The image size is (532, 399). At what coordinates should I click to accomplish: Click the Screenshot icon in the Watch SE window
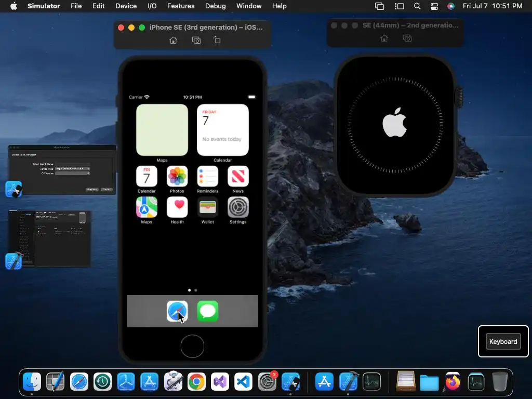click(407, 38)
